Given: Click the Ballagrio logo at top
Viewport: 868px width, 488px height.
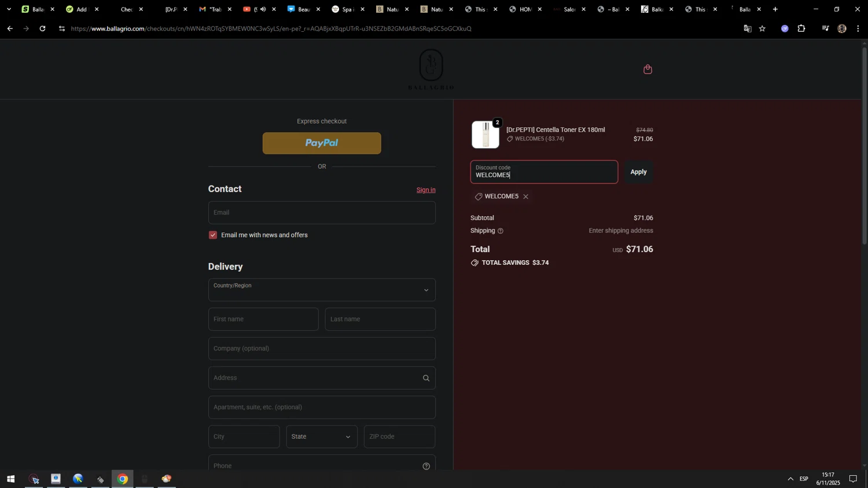Looking at the screenshot, I should 431,69.
